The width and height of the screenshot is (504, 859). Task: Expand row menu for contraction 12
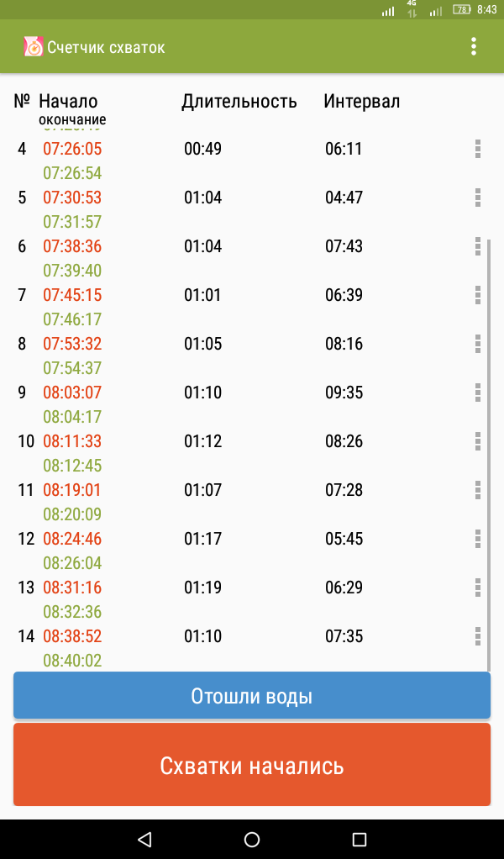click(x=478, y=539)
